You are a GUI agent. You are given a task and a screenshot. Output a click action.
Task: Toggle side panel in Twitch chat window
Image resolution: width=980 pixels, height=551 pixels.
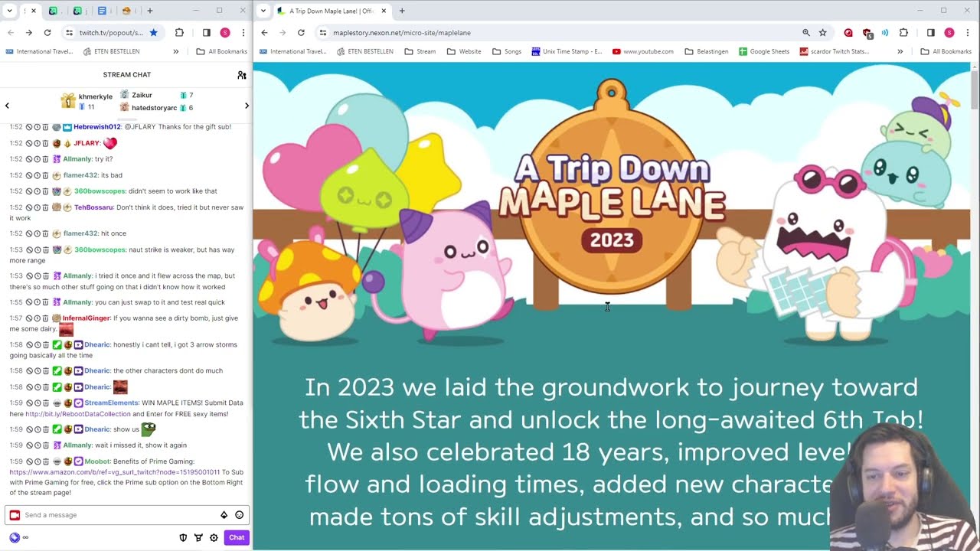pyautogui.click(x=207, y=33)
